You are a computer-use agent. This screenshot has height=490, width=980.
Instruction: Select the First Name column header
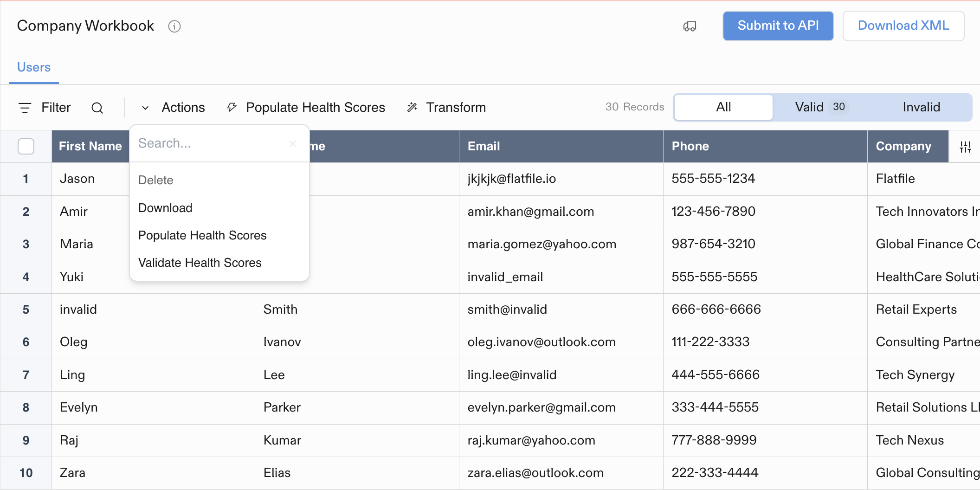click(90, 147)
